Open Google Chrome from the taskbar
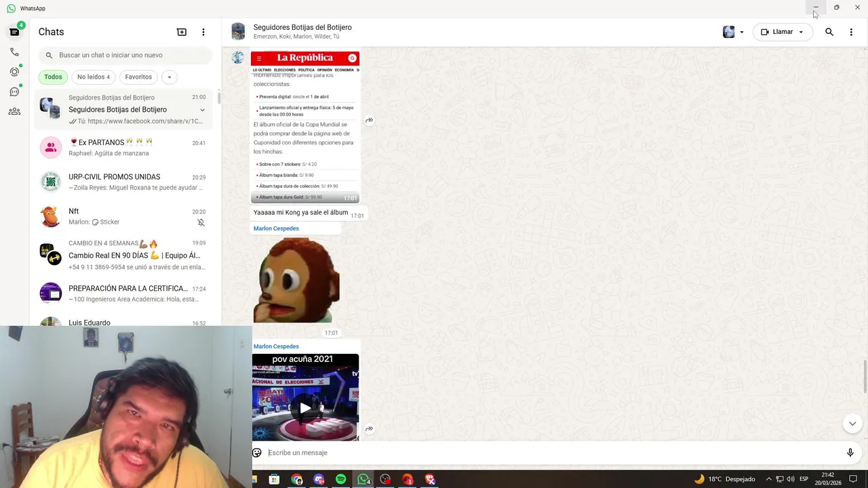The height and width of the screenshot is (488, 868). 297,479
